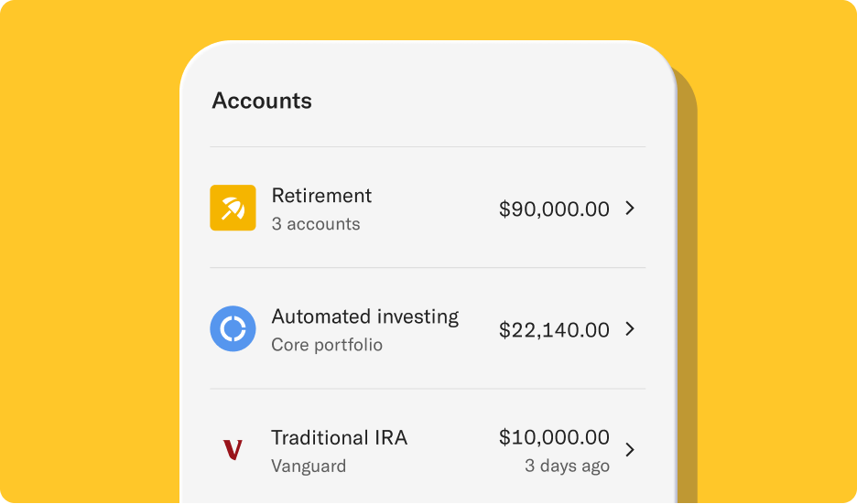Viewport: 857px width, 504px height.
Task: Click the $90,000.00 Retirement balance
Action: [x=554, y=209]
